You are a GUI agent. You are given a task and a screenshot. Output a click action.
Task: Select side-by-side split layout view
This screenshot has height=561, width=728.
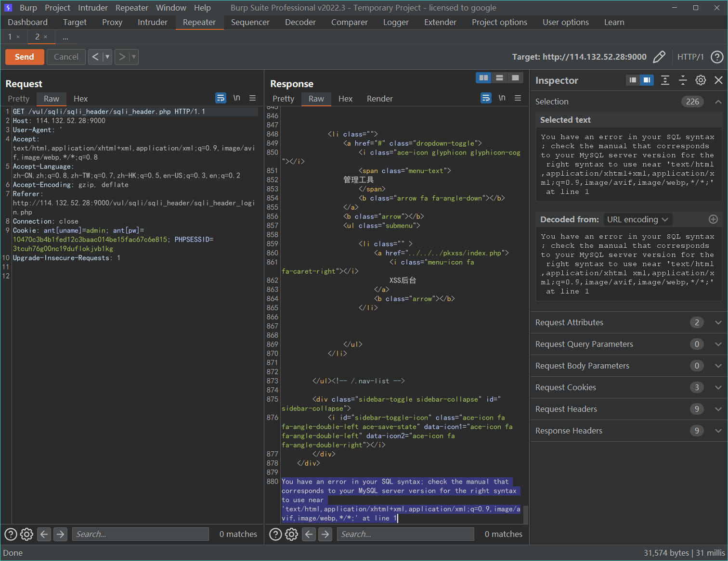483,78
